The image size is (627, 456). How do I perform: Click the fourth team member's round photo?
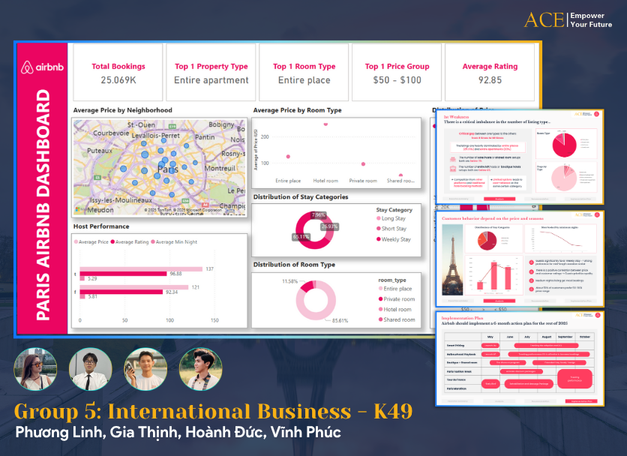(x=200, y=369)
